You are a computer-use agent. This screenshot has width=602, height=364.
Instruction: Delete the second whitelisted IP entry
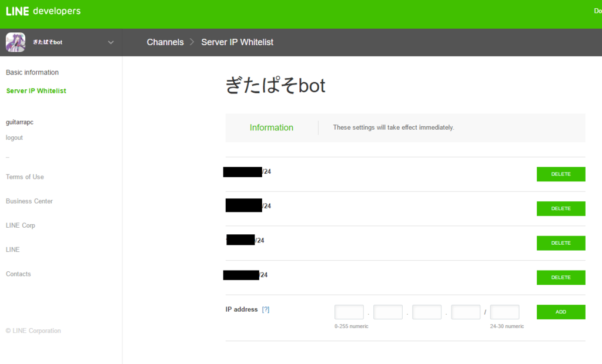[x=561, y=208]
